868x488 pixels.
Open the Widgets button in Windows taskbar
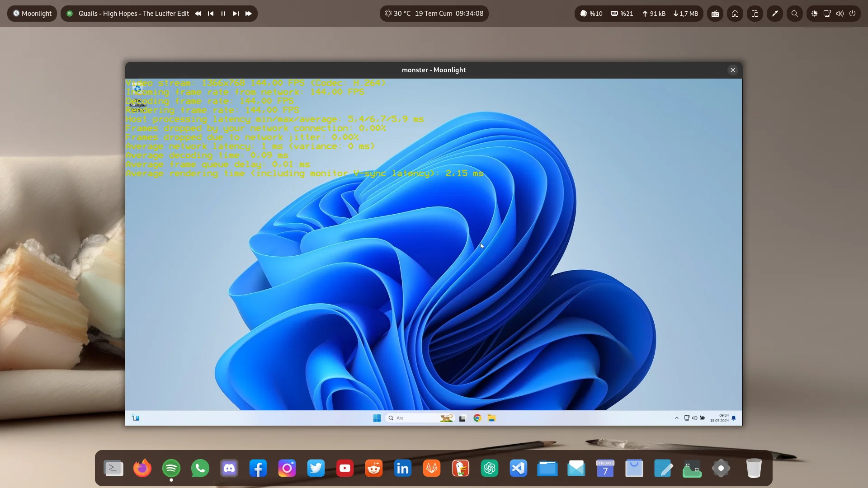(136, 418)
